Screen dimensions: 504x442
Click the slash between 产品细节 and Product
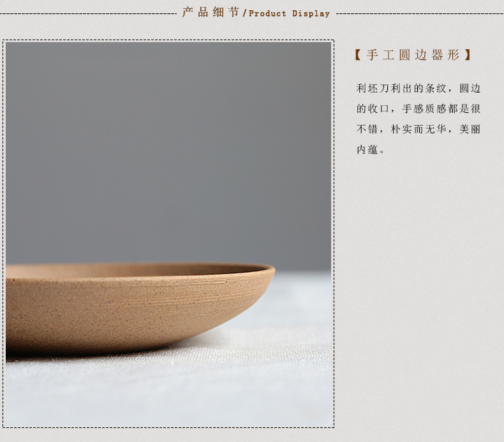coord(244,13)
